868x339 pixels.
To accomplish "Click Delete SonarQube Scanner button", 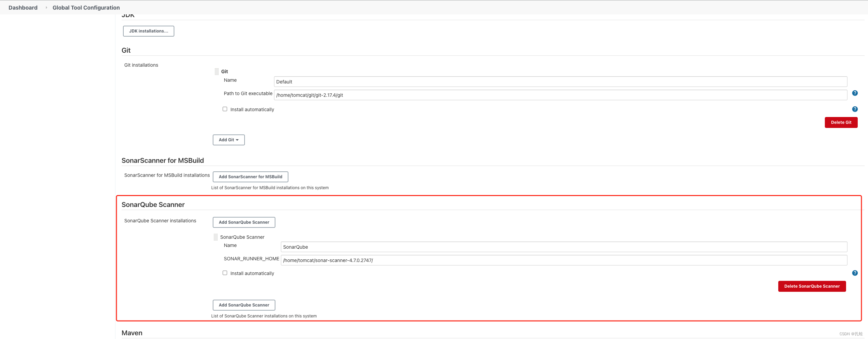I will (812, 286).
